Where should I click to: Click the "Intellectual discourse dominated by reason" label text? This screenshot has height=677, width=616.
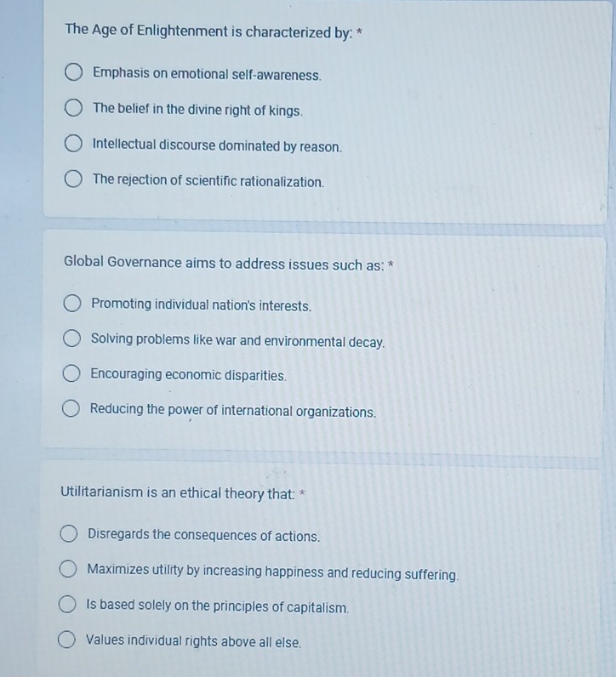[x=217, y=145]
